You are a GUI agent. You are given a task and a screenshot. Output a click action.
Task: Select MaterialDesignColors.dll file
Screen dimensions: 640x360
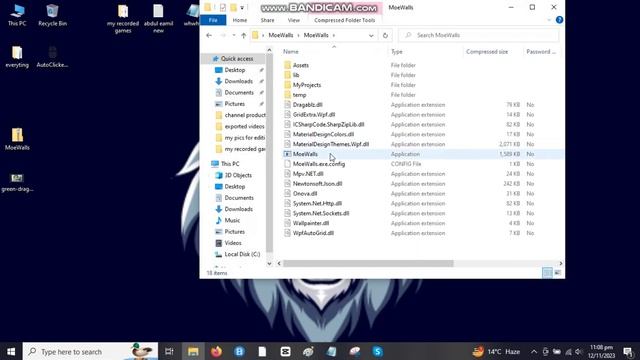coord(323,134)
